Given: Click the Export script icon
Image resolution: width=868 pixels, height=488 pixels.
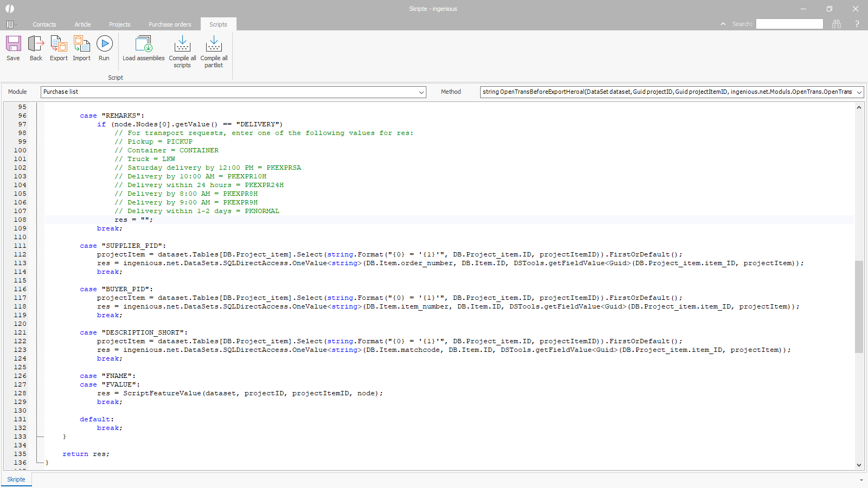Looking at the screenshot, I should pyautogui.click(x=59, y=44).
